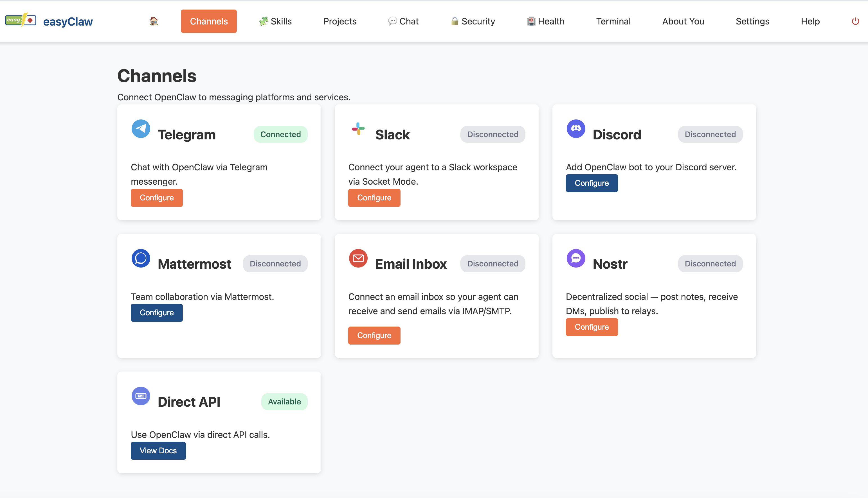Click Discord's Disconnected status badge
This screenshot has width=868, height=498.
tap(710, 134)
